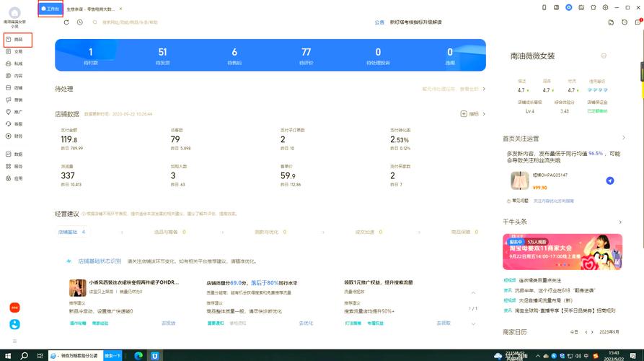Click the blue send icon beside ¥99.90 product
This screenshot has width=644, height=361.
610,180
